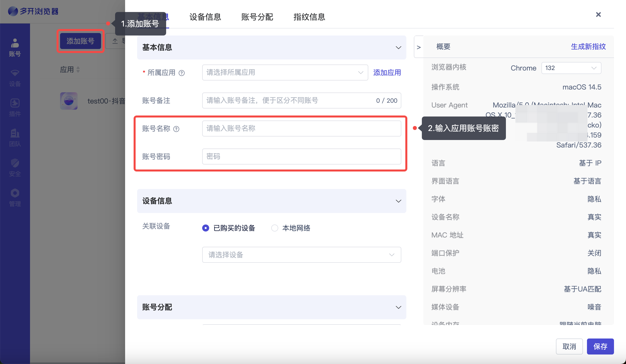Switch to the 账号分配 tab
The height and width of the screenshot is (364, 626).
pyautogui.click(x=257, y=17)
